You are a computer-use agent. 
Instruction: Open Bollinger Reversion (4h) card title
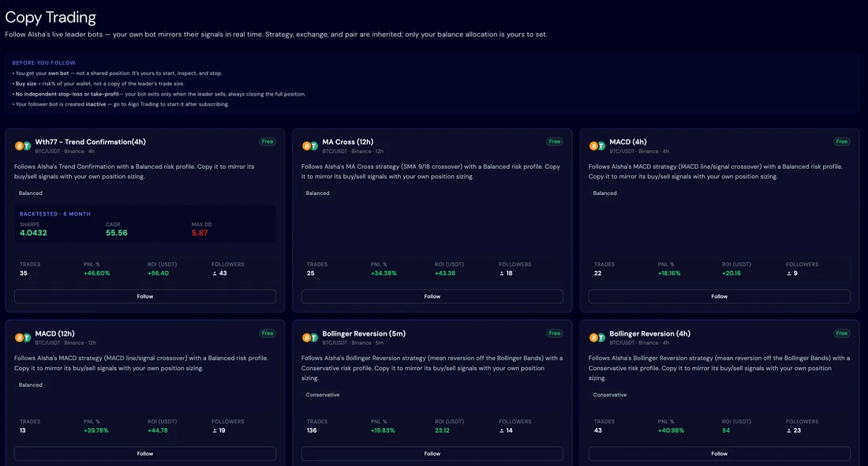tap(650, 333)
